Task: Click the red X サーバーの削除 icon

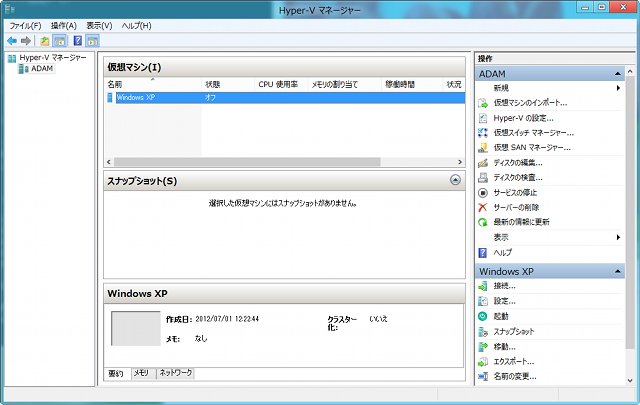Action: tap(483, 207)
